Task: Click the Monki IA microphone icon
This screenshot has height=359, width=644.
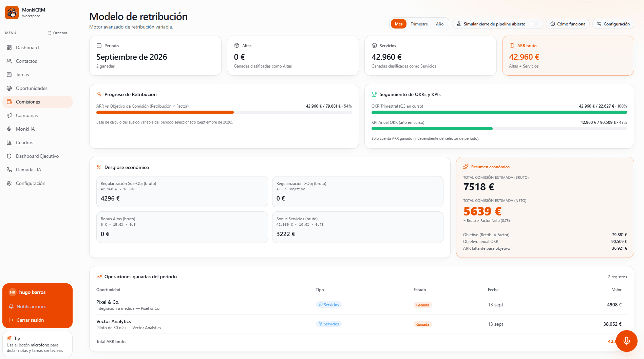Action: click(x=9, y=129)
